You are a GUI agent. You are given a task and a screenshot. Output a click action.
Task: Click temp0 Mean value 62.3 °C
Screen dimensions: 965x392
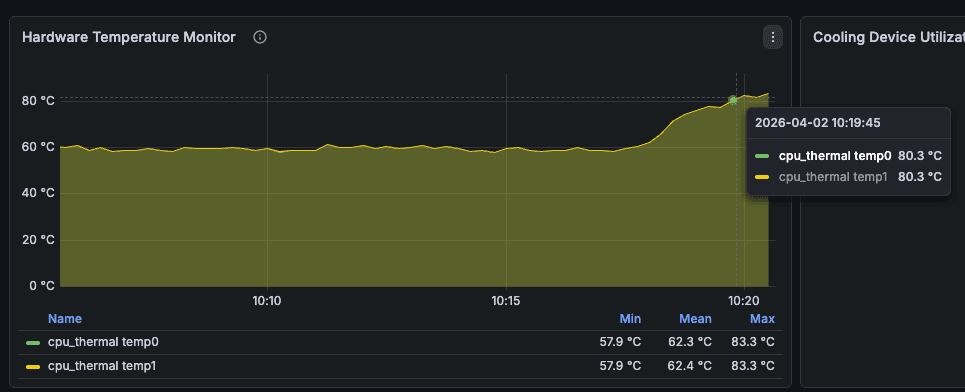click(x=690, y=342)
